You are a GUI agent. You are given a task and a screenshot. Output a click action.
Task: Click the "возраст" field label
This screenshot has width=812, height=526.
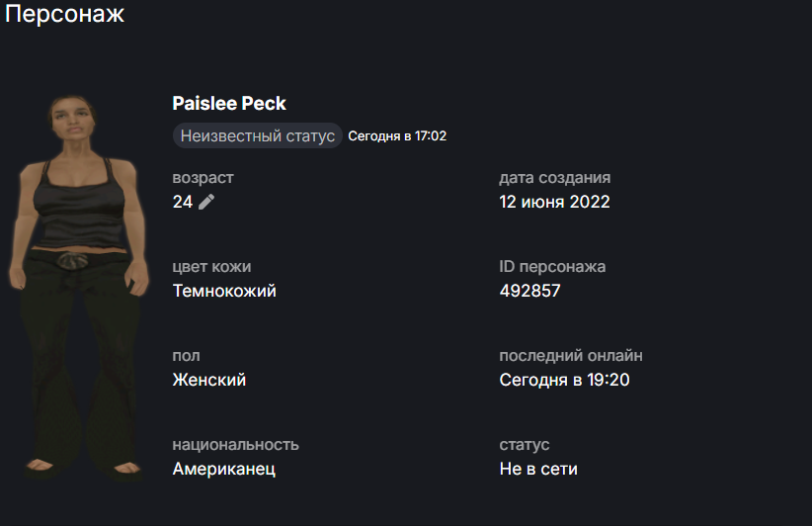203,178
